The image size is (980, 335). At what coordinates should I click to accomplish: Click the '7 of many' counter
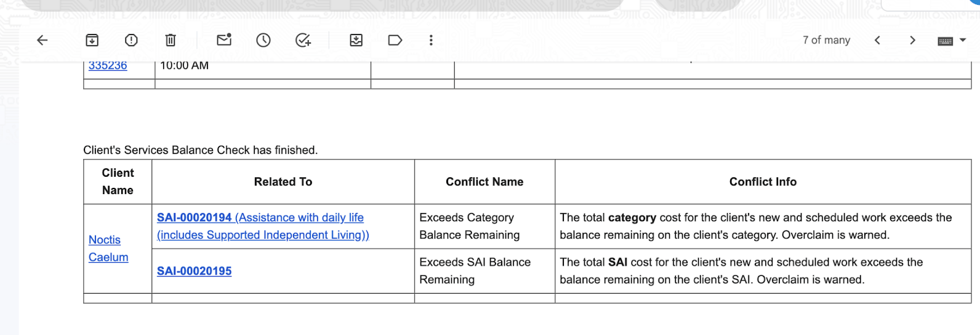click(826, 40)
